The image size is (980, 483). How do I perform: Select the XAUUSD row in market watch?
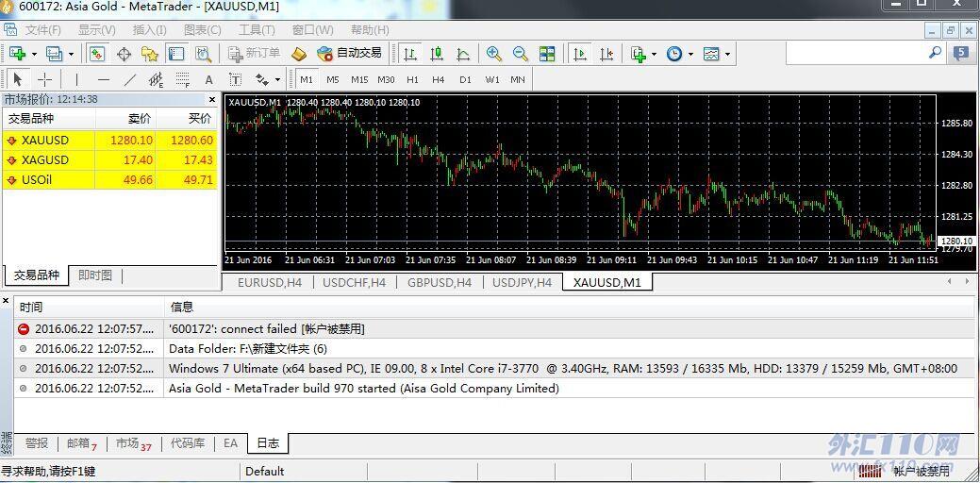pos(110,140)
